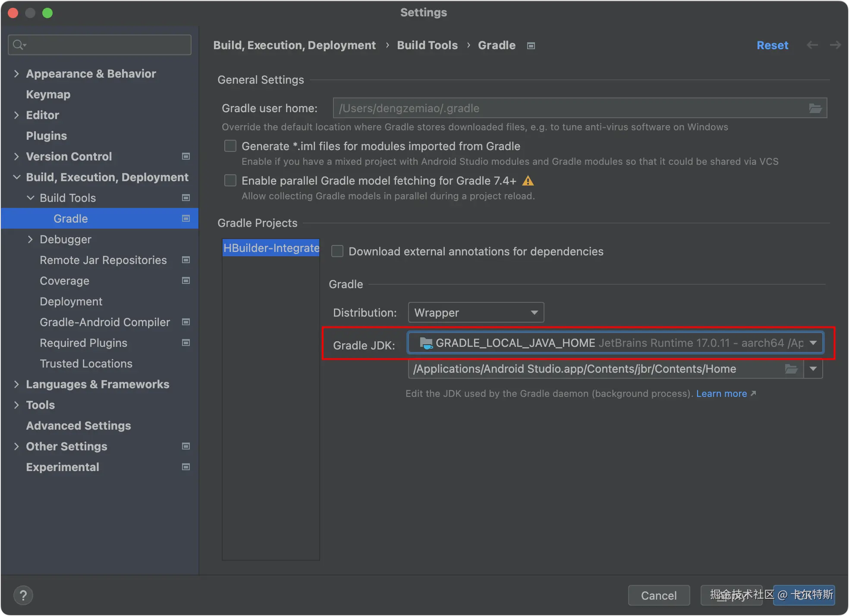Screen dimensions: 849x616
Task: Click project-level icon on Build Tools row
Action: click(x=186, y=198)
